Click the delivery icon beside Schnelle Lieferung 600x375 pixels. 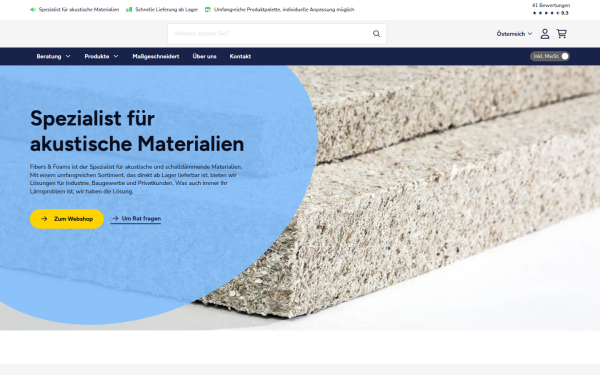pyautogui.click(x=129, y=10)
